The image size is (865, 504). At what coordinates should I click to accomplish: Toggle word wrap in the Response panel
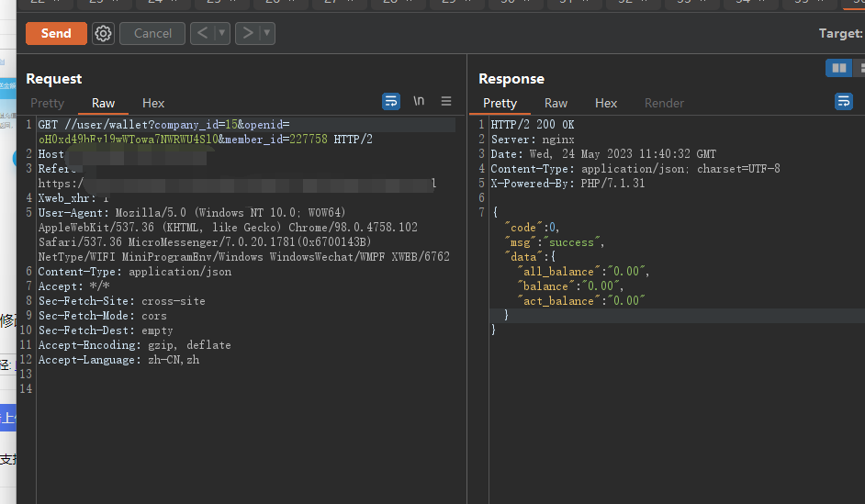[843, 101]
